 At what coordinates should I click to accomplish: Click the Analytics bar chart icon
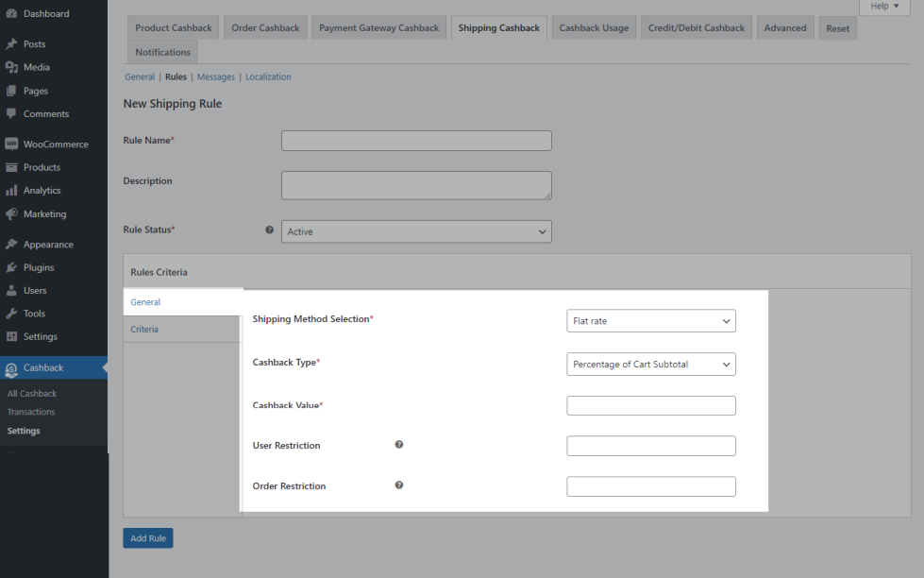(11, 191)
